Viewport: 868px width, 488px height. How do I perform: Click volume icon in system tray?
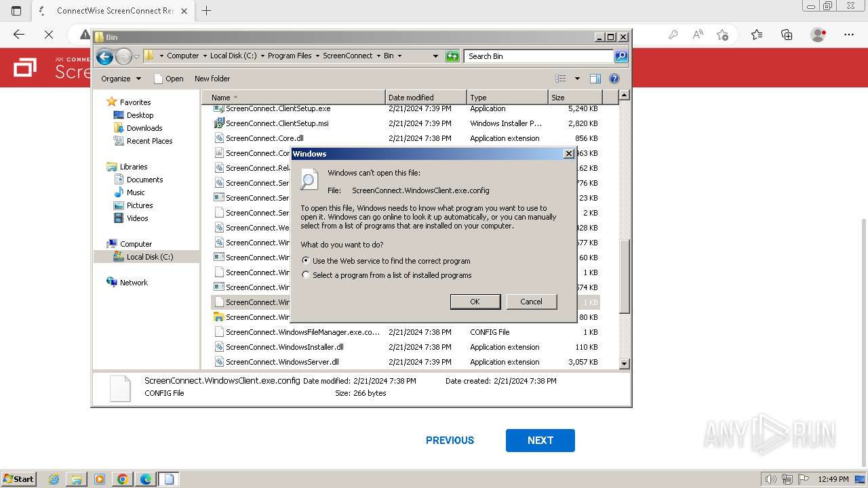[x=771, y=479]
